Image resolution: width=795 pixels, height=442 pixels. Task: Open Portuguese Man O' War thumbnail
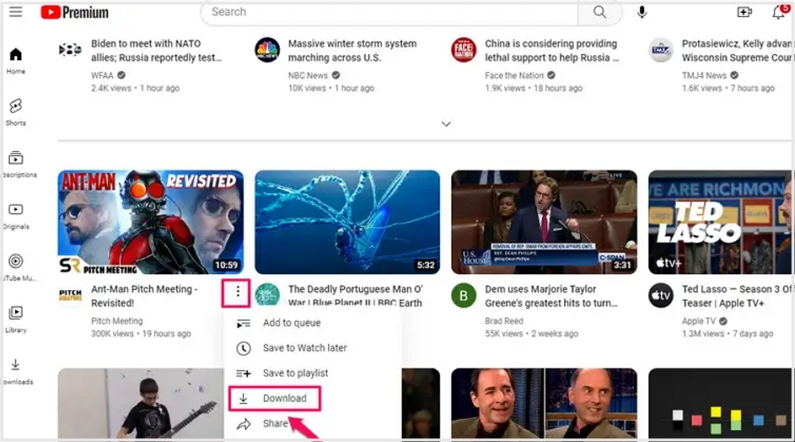coord(347,222)
